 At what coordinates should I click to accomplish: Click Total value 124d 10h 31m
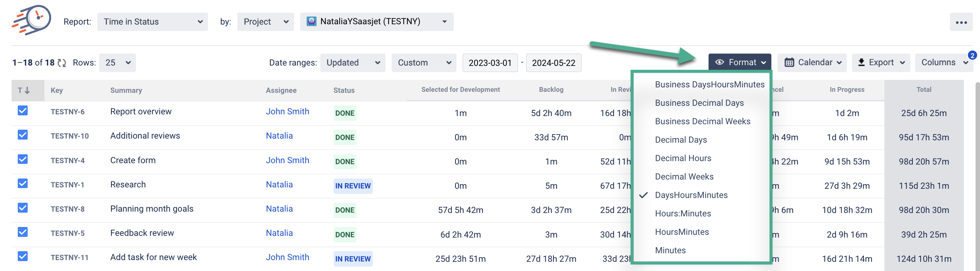pos(924,259)
